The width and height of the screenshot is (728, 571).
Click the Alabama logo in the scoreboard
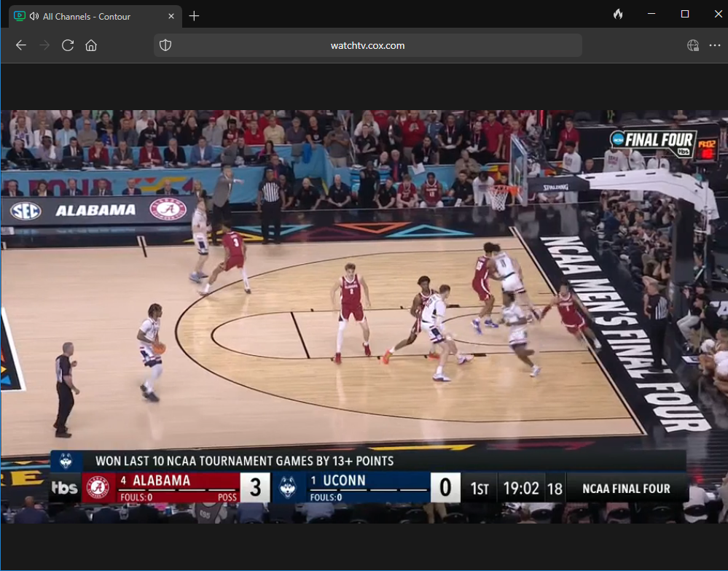(98, 487)
